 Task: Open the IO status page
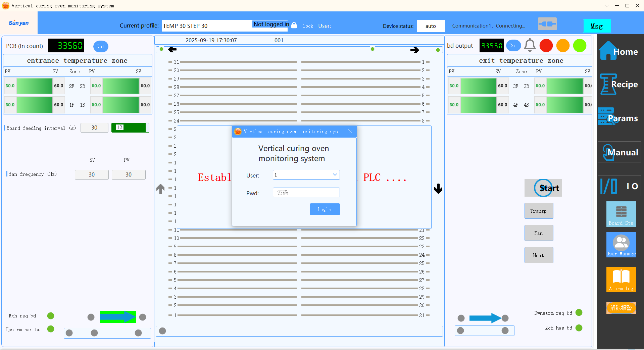pos(619,186)
